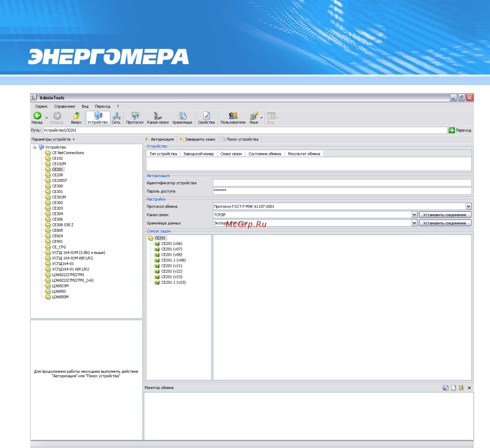Click the Идентификатор устройства input field
490x448 pixels.
click(342, 183)
